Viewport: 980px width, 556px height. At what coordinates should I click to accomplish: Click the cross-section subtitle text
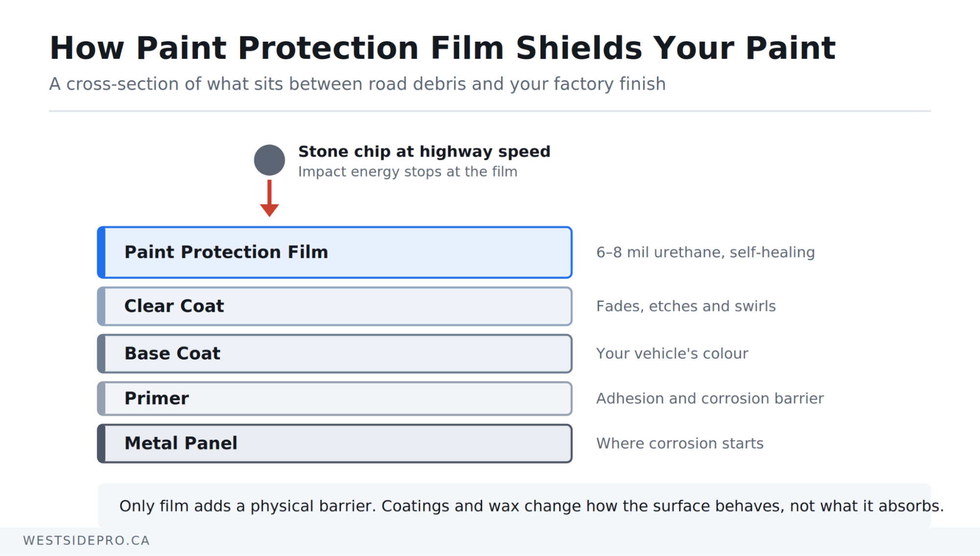click(x=357, y=84)
